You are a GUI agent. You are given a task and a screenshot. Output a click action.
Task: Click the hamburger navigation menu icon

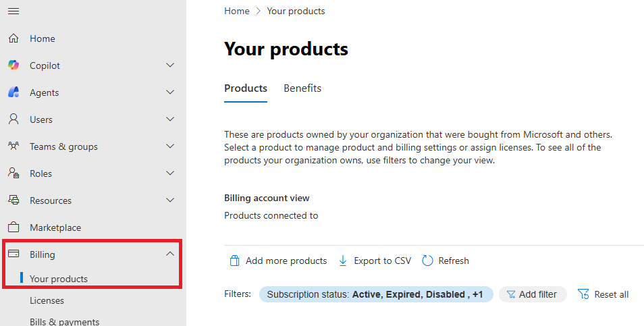point(14,11)
